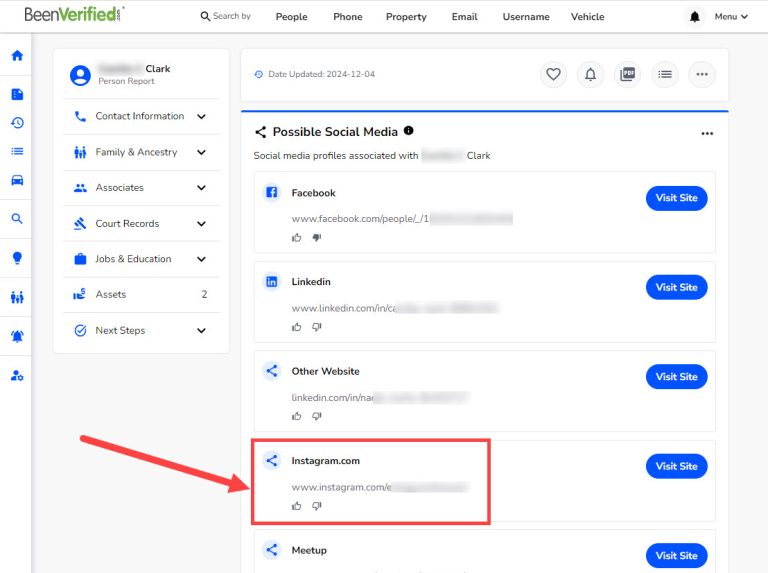Thumbs up the Facebook result
The width and height of the screenshot is (768, 573).
(297, 237)
